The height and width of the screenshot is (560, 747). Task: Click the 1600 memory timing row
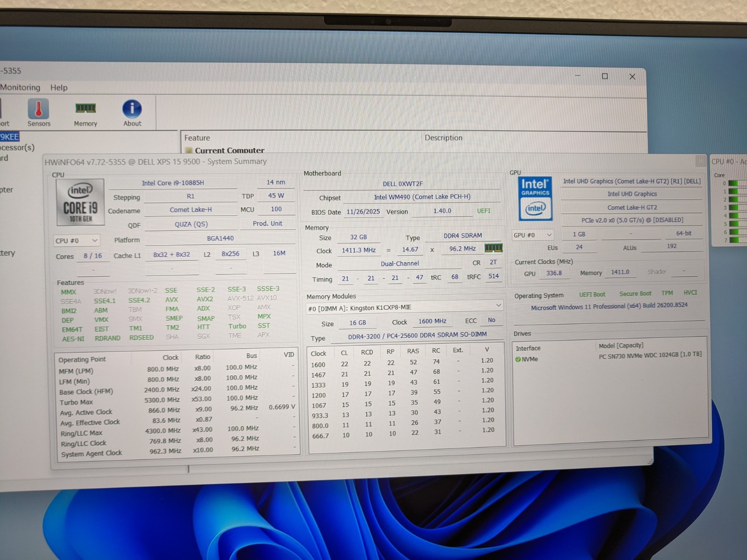406,363
